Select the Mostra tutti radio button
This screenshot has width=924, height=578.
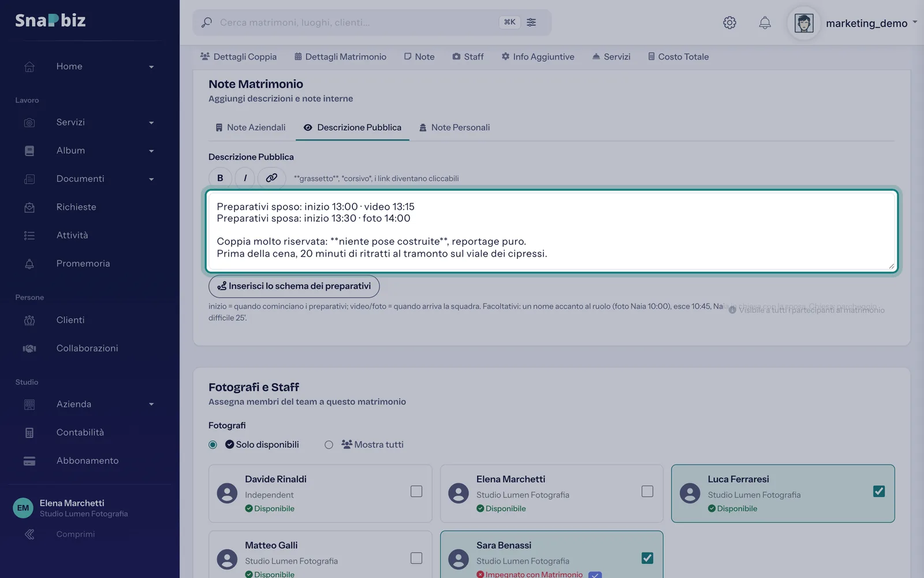[329, 444]
